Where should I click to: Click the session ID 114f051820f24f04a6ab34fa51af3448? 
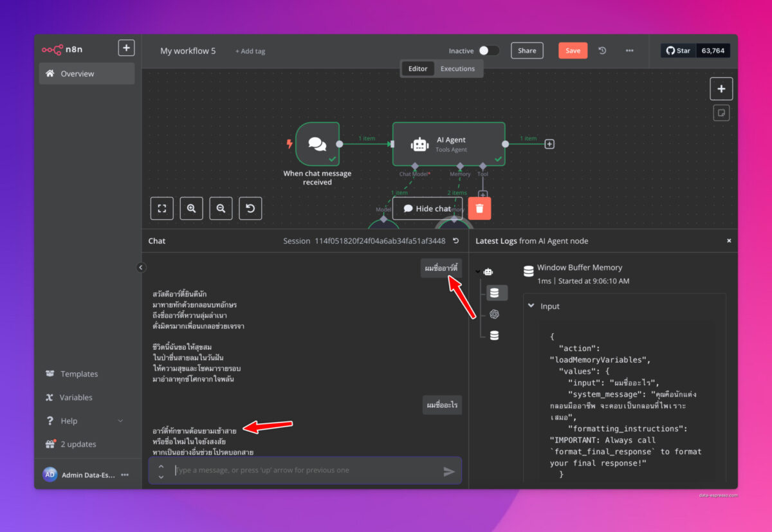coord(380,241)
